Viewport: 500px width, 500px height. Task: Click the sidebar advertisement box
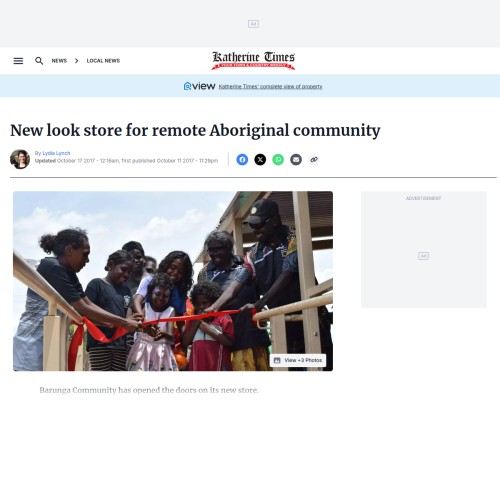click(424, 249)
